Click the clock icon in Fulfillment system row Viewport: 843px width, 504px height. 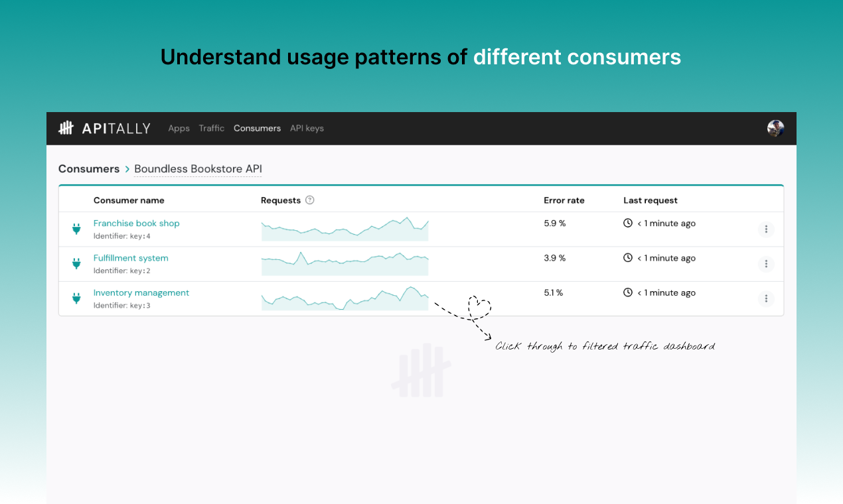[x=628, y=258]
